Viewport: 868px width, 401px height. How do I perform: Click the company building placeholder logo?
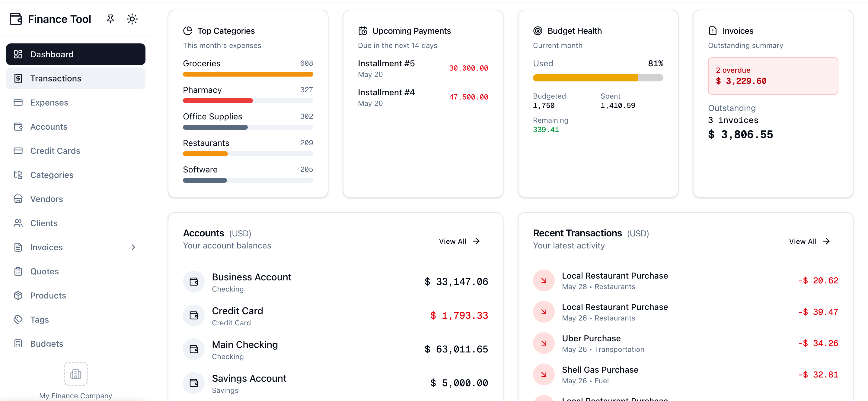76,374
